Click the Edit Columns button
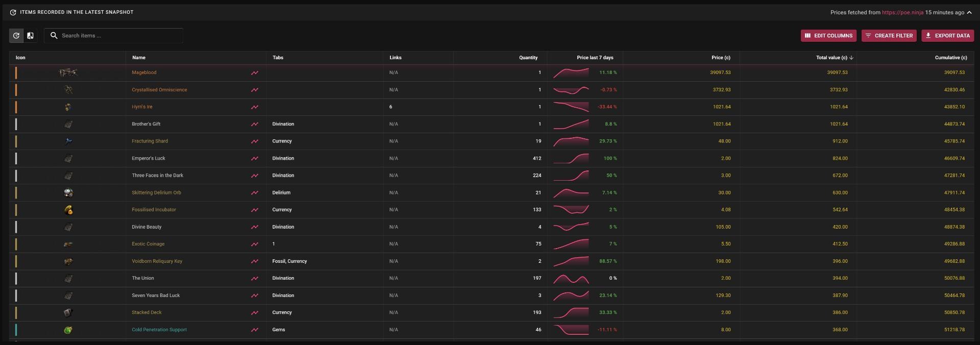 (x=828, y=36)
